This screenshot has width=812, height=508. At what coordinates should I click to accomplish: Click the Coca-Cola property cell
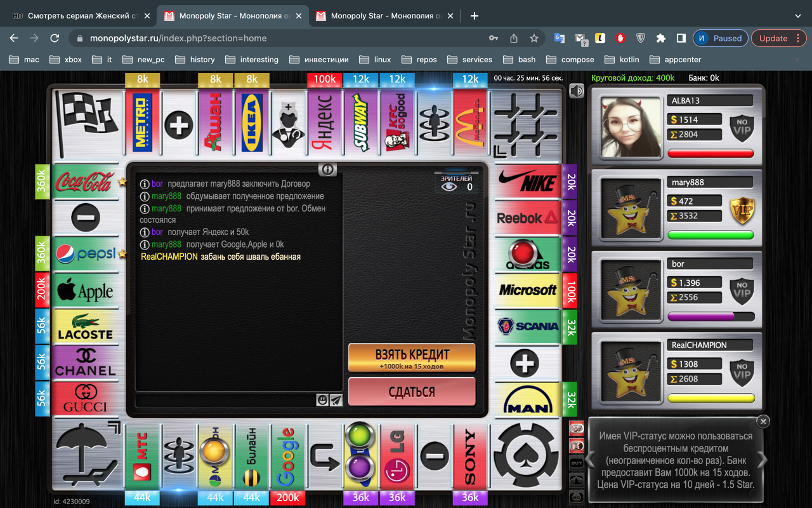pos(85,182)
